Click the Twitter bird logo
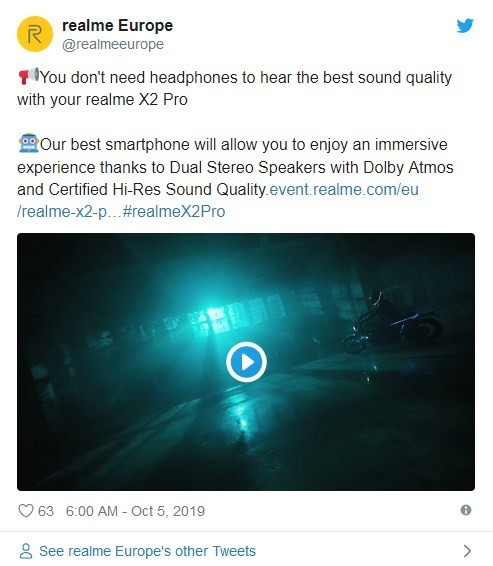 464,26
